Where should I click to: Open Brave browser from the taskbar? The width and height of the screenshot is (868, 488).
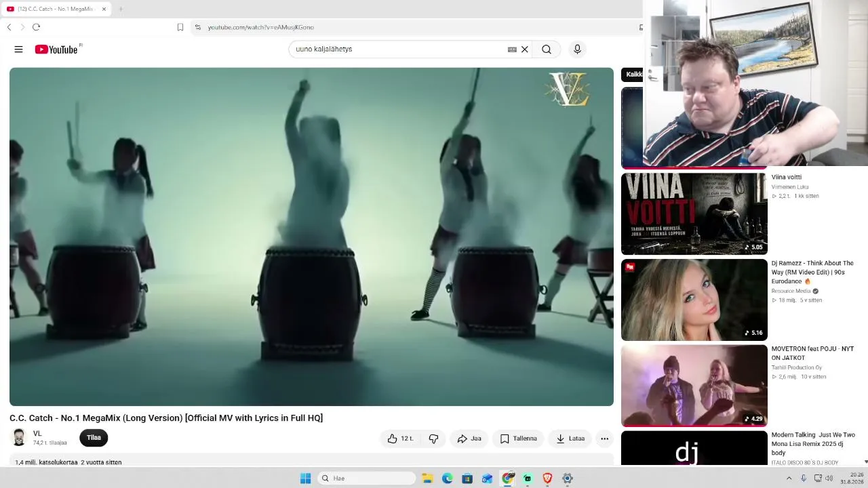(547, 479)
